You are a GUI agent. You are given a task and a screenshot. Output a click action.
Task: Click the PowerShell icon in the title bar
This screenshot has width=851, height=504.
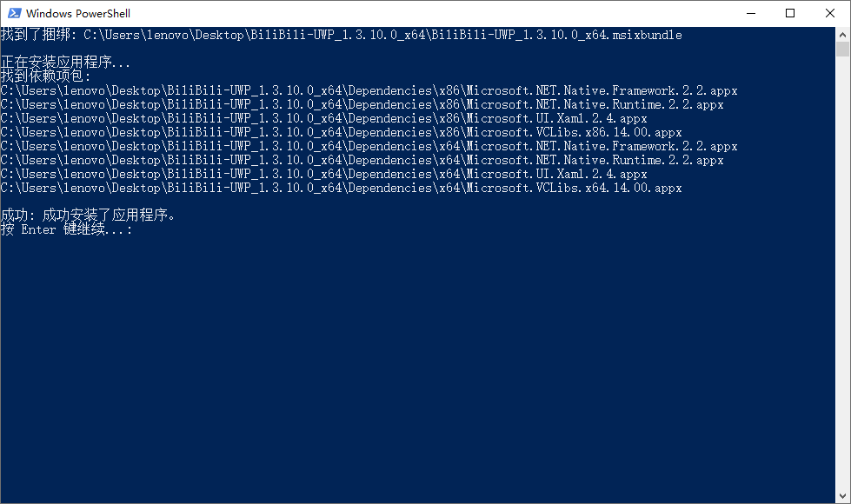coord(13,13)
